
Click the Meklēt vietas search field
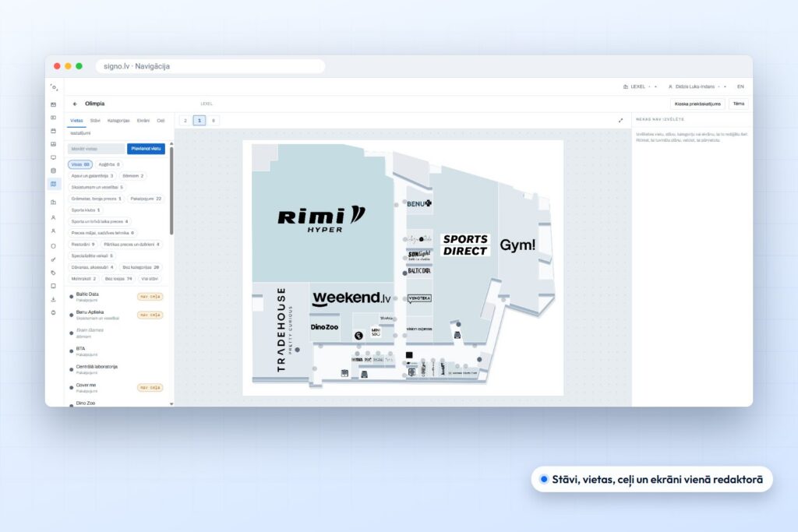97,149
